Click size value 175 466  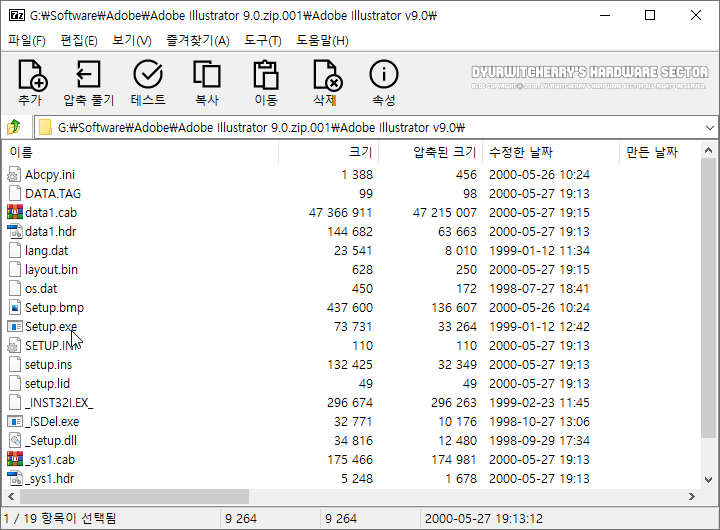coord(350,459)
